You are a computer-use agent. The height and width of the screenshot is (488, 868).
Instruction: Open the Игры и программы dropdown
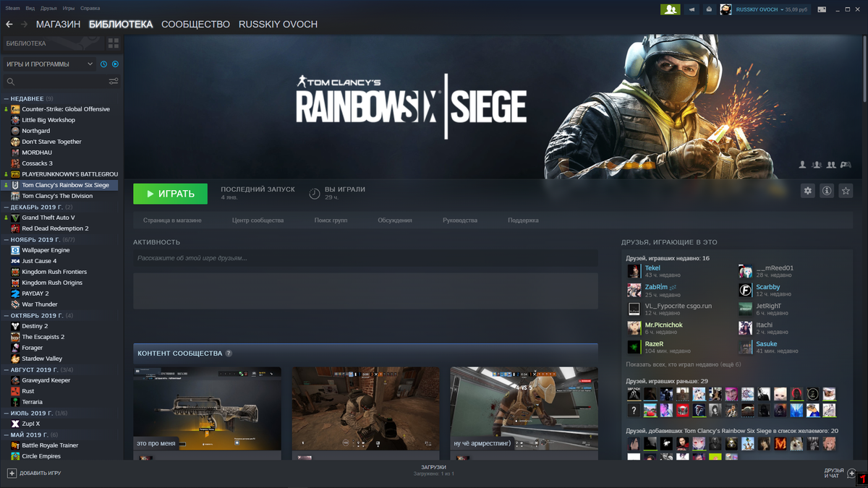tap(50, 64)
